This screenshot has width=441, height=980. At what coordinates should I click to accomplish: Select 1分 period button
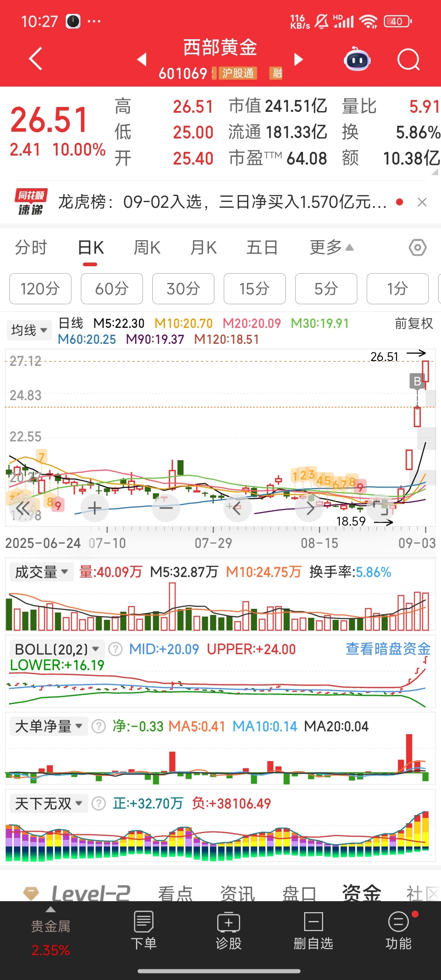(x=398, y=289)
